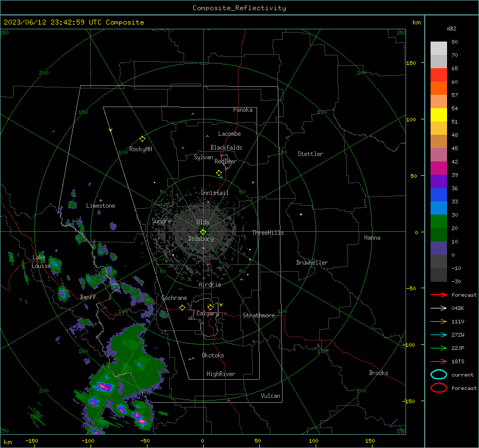
Task: Click the Stettler label
Action: [310, 154]
